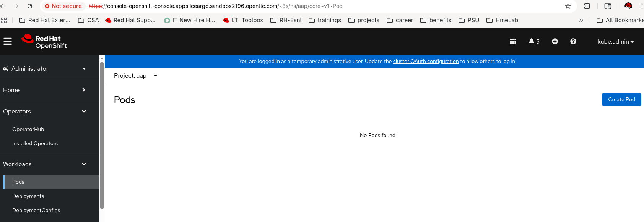644x222 pixels.
Task: Open the kube:admin user dropdown
Action: pyautogui.click(x=615, y=42)
